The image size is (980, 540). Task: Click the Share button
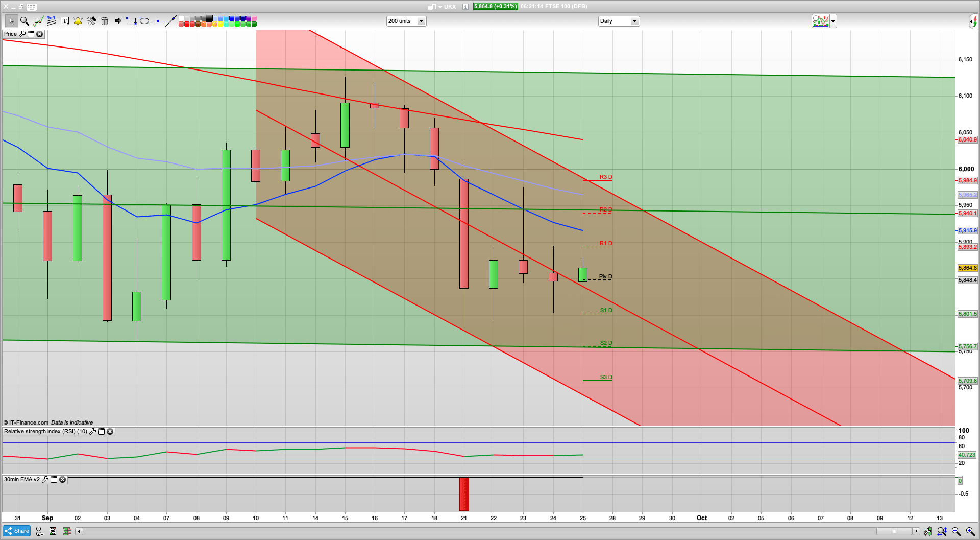(16, 531)
